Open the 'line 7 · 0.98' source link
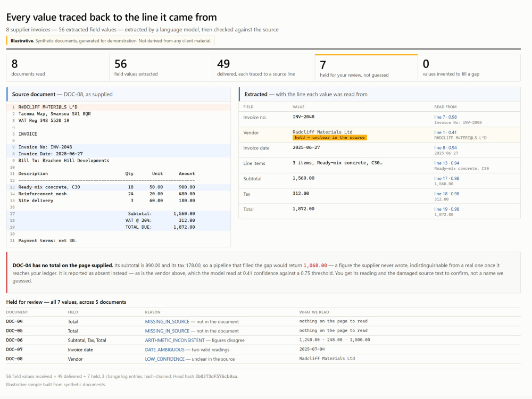The height and width of the screenshot is (399, 532). [x=445, y=117]
